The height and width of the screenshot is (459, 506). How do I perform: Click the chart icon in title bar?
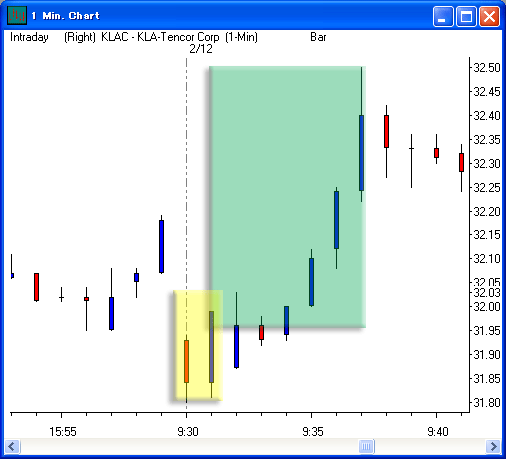(17, 15)
